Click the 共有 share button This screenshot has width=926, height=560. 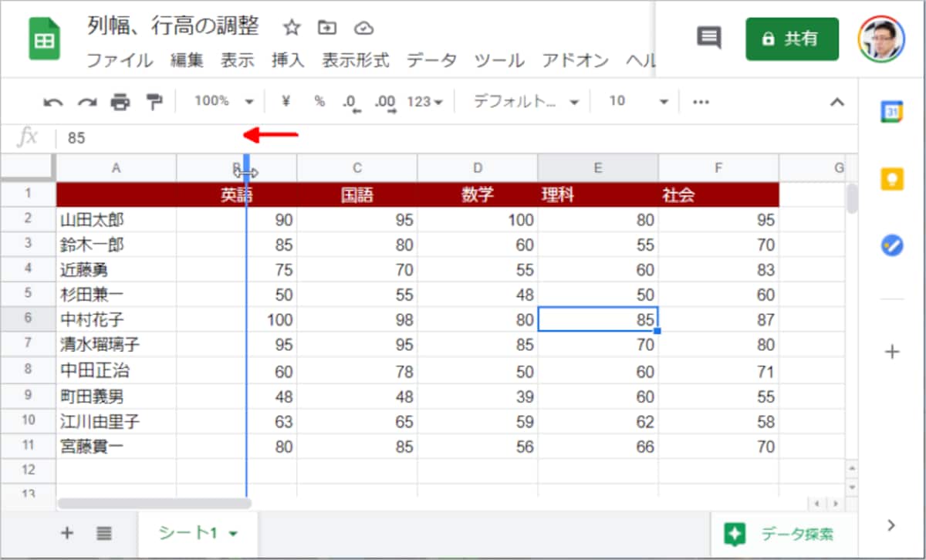click(792, 39)
